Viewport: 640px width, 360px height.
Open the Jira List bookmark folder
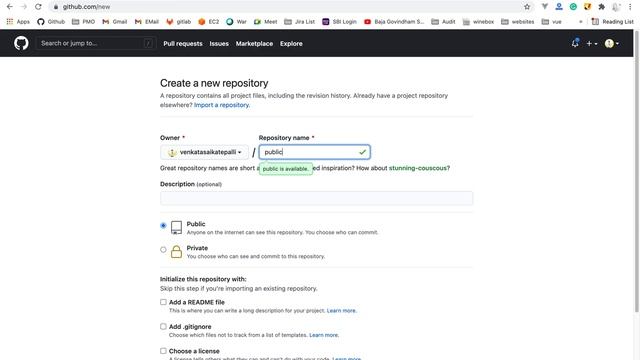click(x=299, y=22)
